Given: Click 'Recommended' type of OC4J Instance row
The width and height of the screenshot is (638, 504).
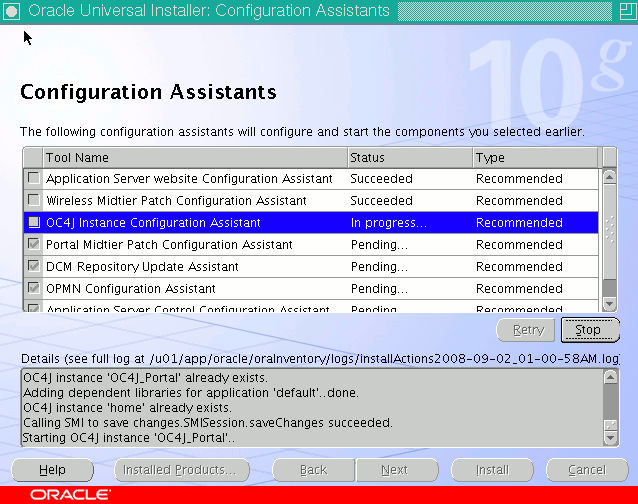Looking at the screenshot, I should point(519,223).
